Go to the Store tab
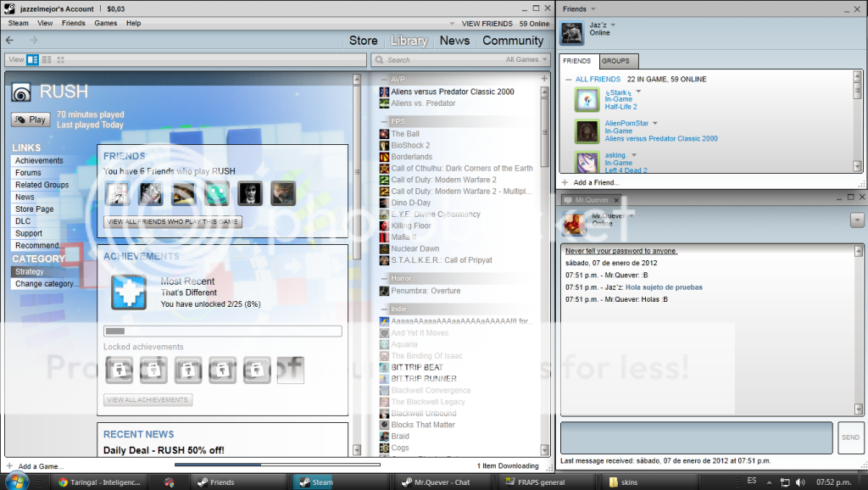The width and height of the screenshot is (868, 490). [x=363, y=41]
